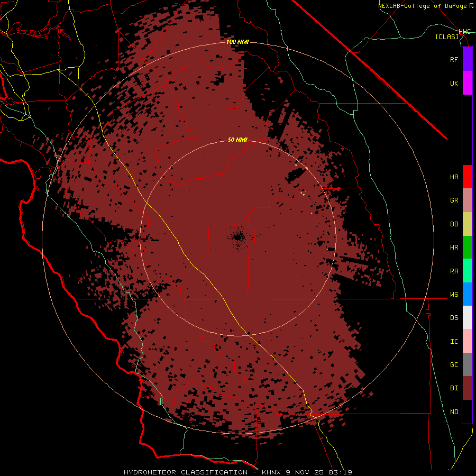Click the UK legend label
Image resolution: width=476 pixels, height=476 pixels.
(454, 83)
